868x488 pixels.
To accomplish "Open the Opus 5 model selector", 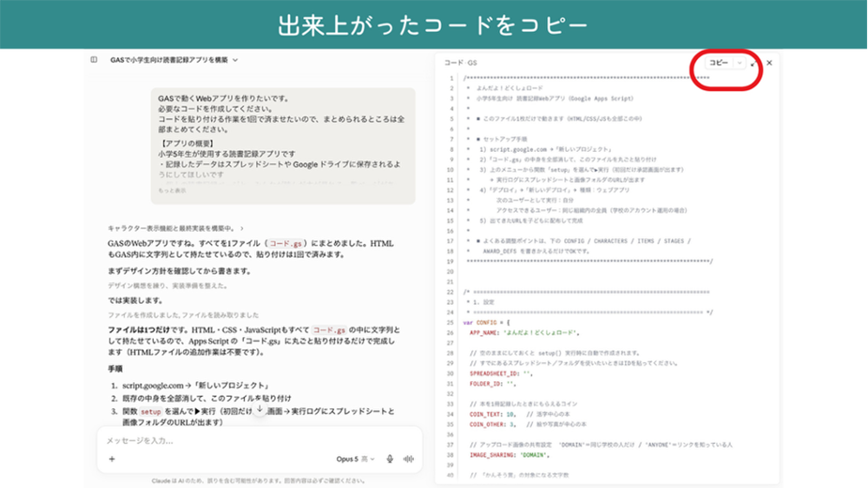I will (355, 458).
